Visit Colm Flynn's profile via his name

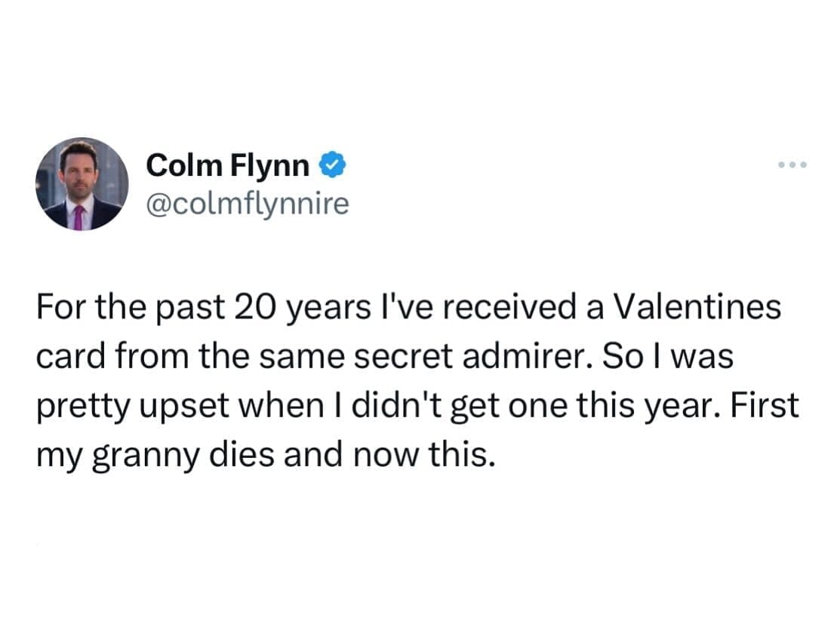[226, 165]
